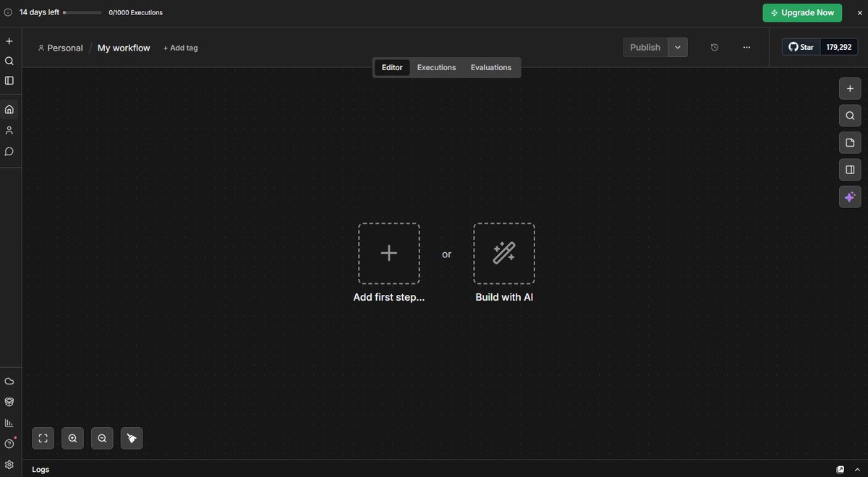The width and height of the screenshot is (868, 477).
Task: Zoom out on the workflow canvas
Action: coord(102,438)
